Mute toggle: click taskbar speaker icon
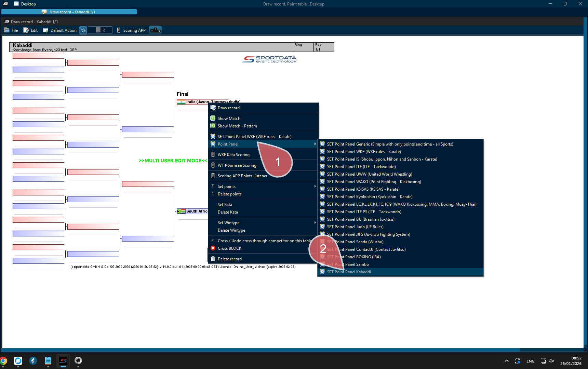The height and width of the screenshot is (369, 588). click(551, 361)
